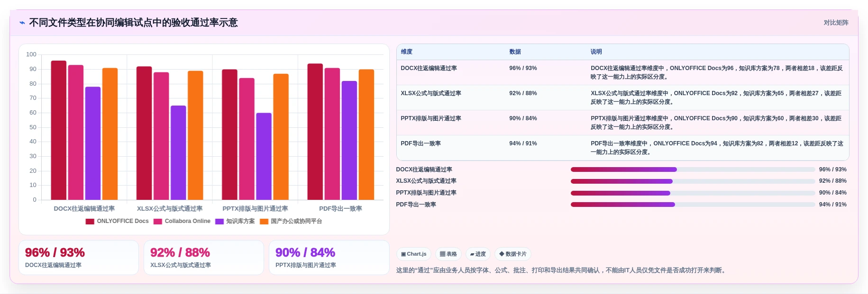This screenshot has width=868, height=294.
Task: Click the 表格 tag
Action: 448,254
